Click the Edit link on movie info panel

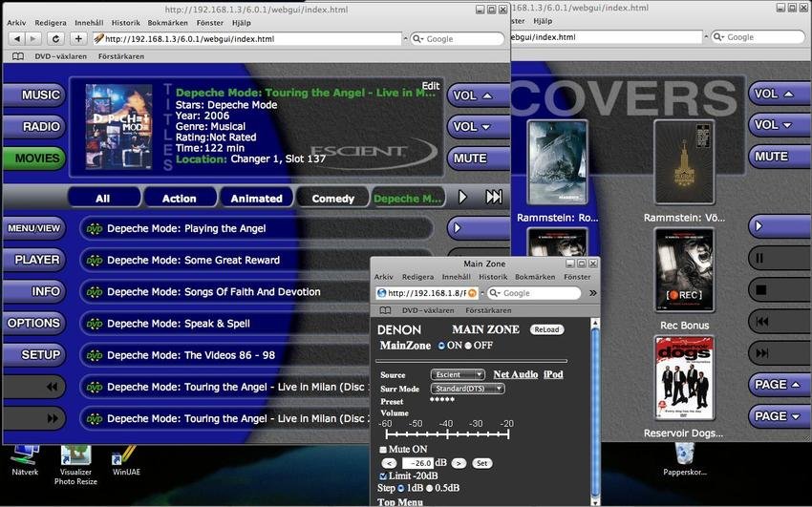431,86
